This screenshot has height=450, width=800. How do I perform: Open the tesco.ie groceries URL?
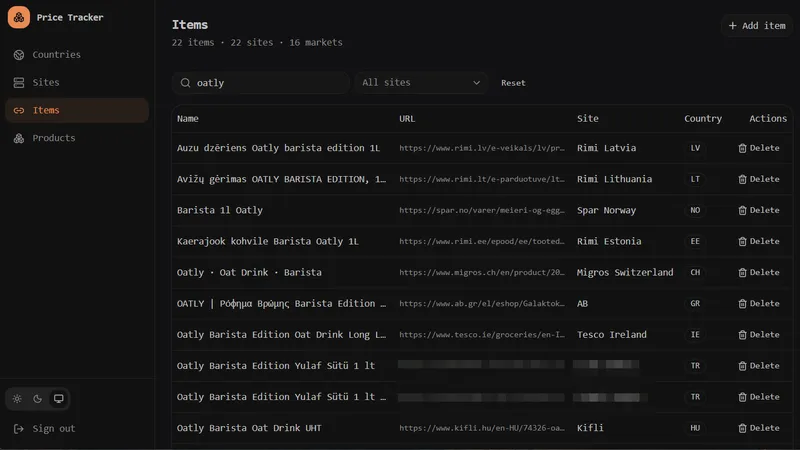(x=482, y=335)
